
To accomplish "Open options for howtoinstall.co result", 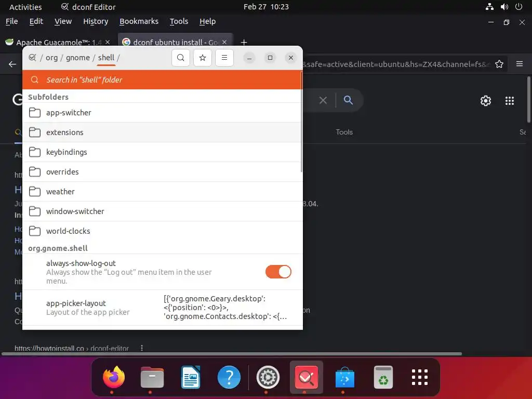I will (x=142, y=348).
